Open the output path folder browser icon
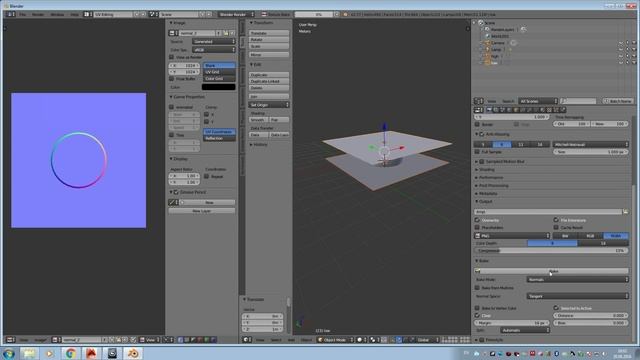 point(625,211)
